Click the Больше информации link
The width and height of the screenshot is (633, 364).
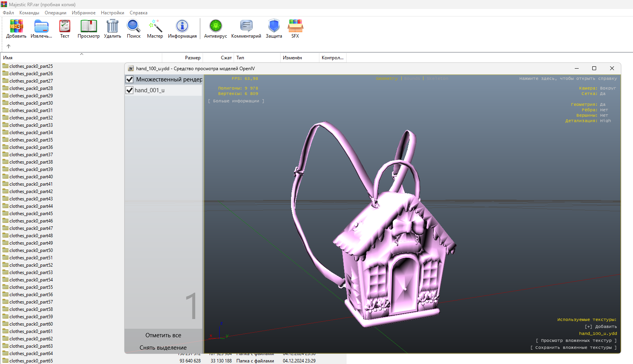tap(236, 101)
